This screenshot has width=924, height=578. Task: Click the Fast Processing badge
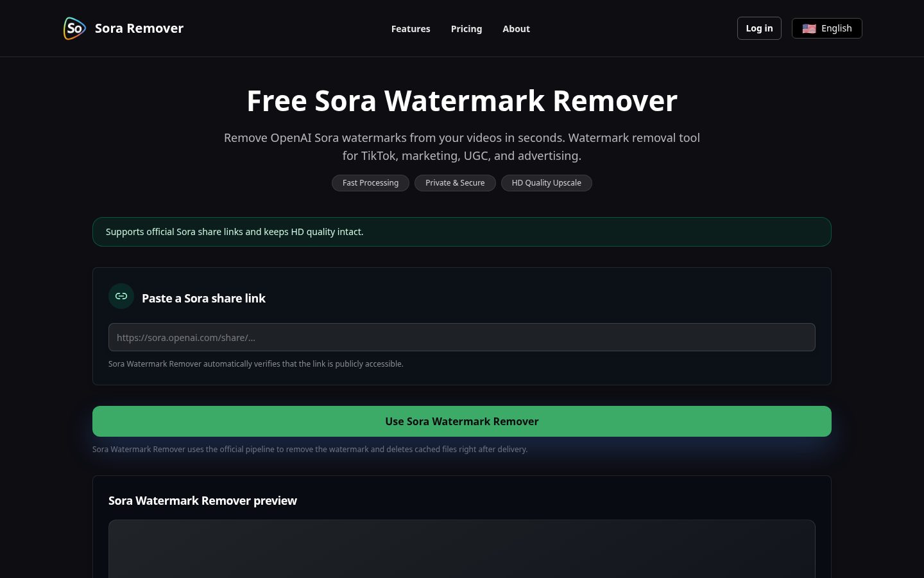(370, 183)
